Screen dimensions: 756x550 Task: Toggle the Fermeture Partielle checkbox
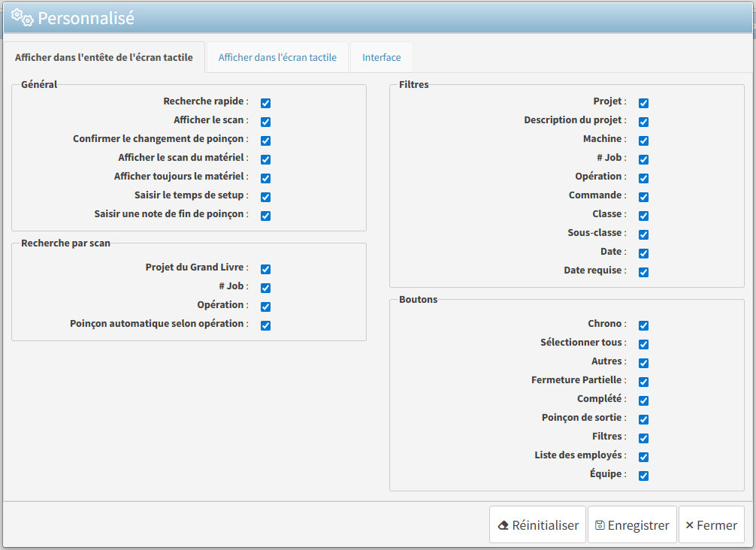coord(643,382)
